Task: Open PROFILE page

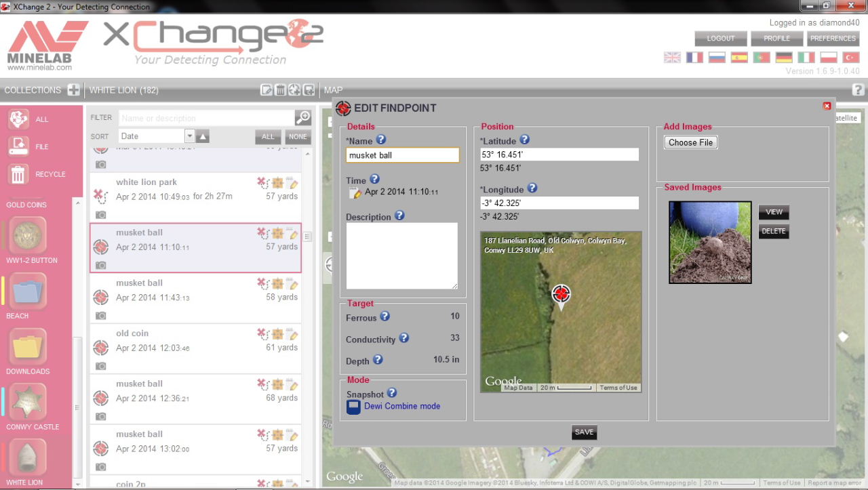Action: pos(776,39)
